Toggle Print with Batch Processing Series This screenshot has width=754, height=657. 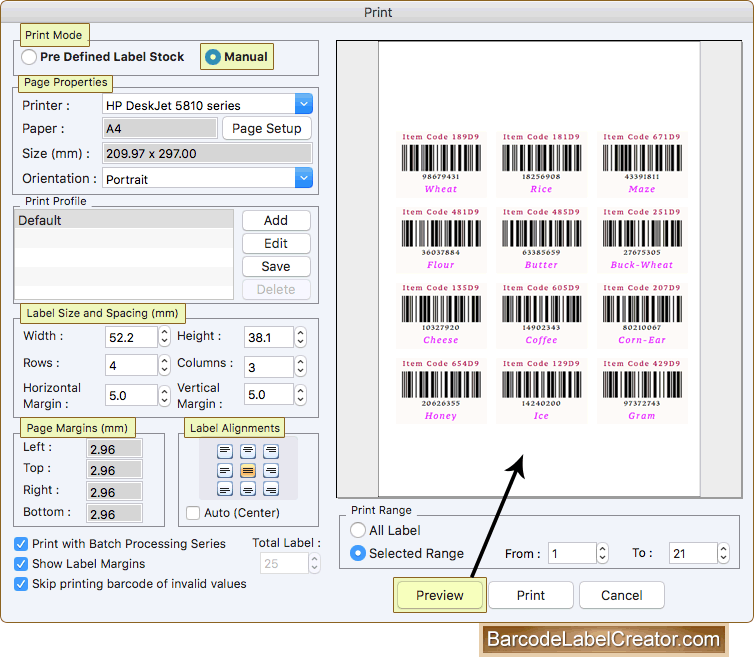point(21,543)
